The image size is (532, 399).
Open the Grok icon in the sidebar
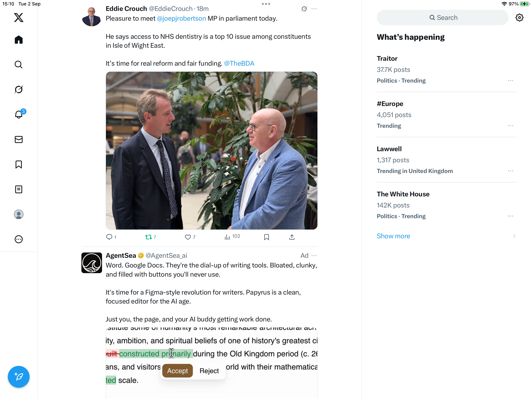coord(18,90)
